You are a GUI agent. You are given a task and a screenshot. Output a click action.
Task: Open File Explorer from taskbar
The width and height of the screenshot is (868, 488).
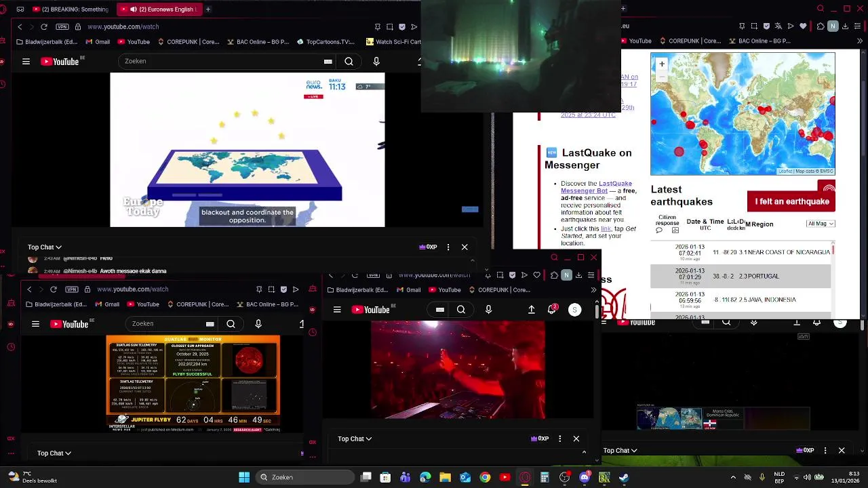[445, 477]
